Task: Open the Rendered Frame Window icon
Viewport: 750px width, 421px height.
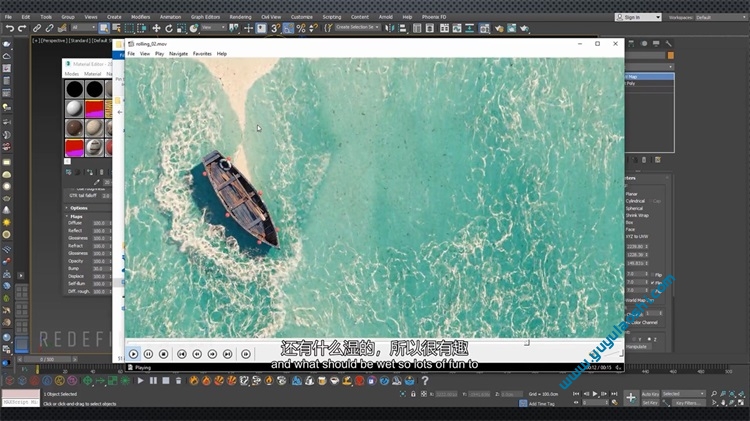Action: [511, 29]
